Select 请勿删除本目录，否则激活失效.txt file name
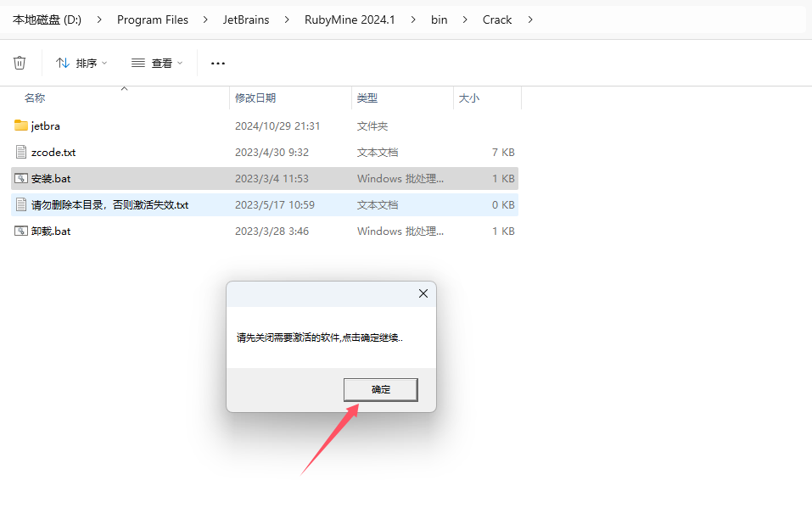Viewport: 812px width, 530px height. pos(109,205)
